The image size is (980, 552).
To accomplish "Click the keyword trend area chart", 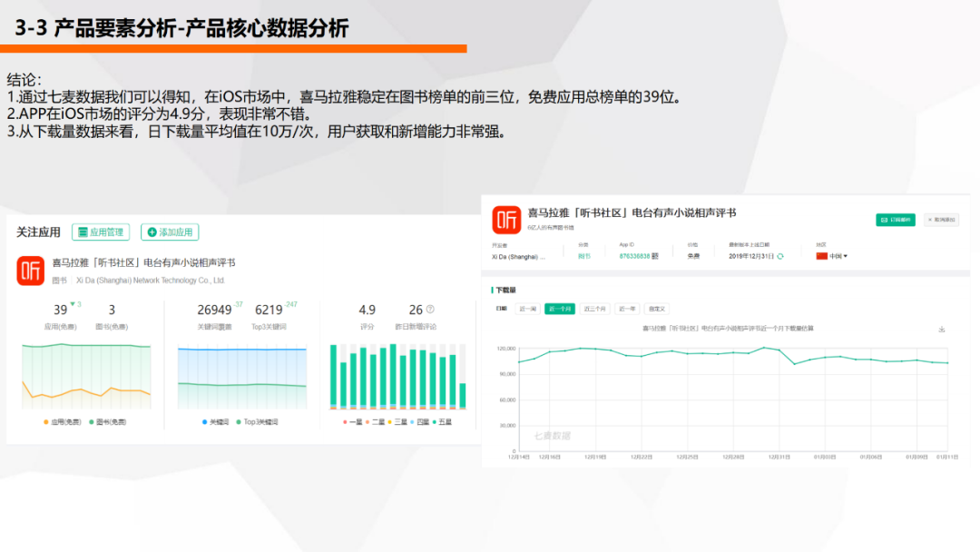I will pos(242,377).
